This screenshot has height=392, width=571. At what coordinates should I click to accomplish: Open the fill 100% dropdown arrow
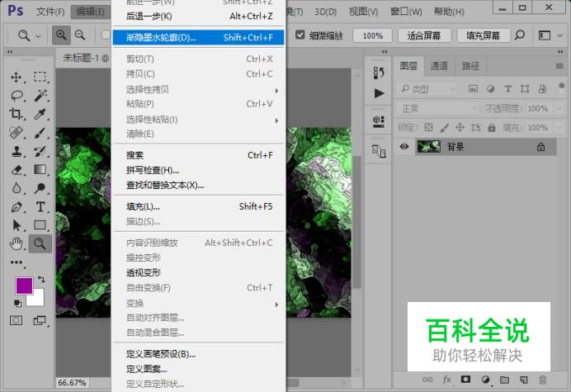559,128
